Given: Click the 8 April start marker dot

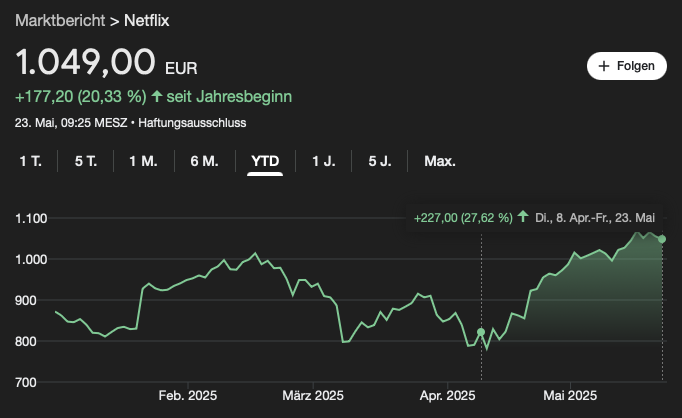Looking at the screenshot, I should click(x=481, y=332).
